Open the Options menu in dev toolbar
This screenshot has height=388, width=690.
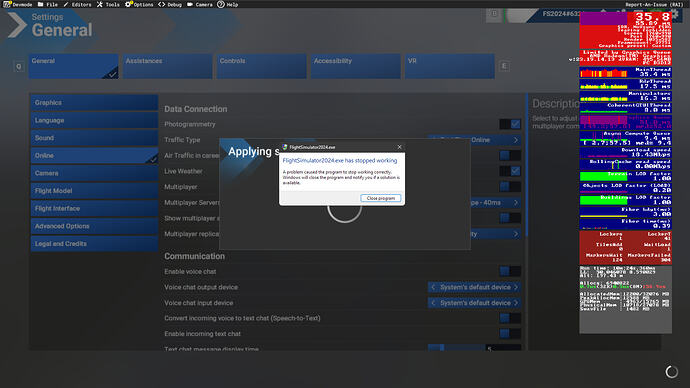click(139, 4)
